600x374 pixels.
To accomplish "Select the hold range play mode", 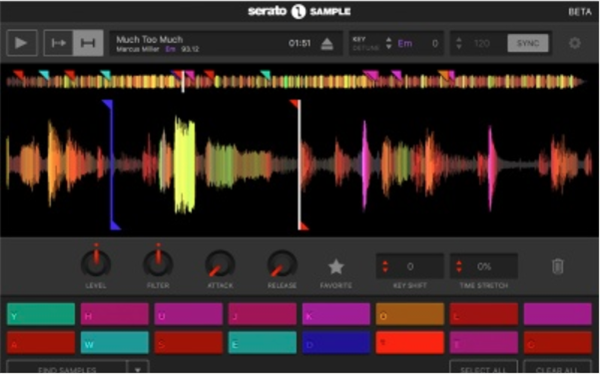I will click(88, 43).
